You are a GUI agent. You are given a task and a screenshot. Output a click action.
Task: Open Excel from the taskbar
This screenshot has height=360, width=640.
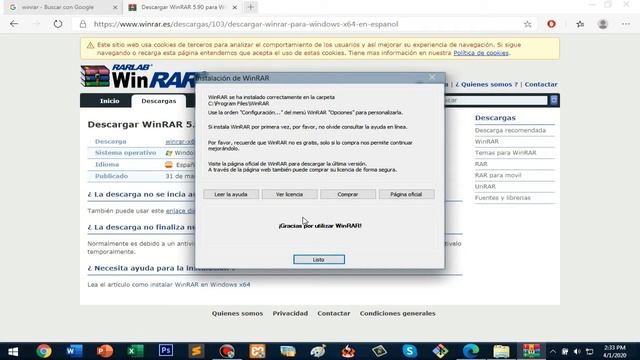coord(135,351)
